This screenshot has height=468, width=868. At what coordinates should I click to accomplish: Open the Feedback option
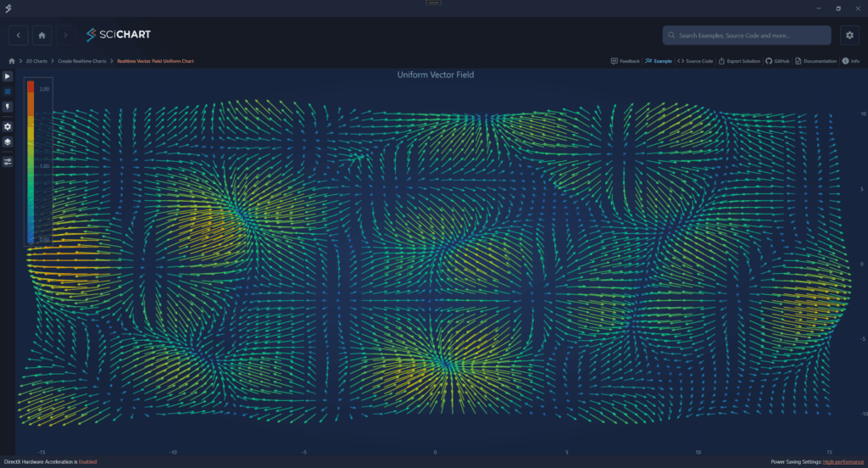(x=626, y=62)
